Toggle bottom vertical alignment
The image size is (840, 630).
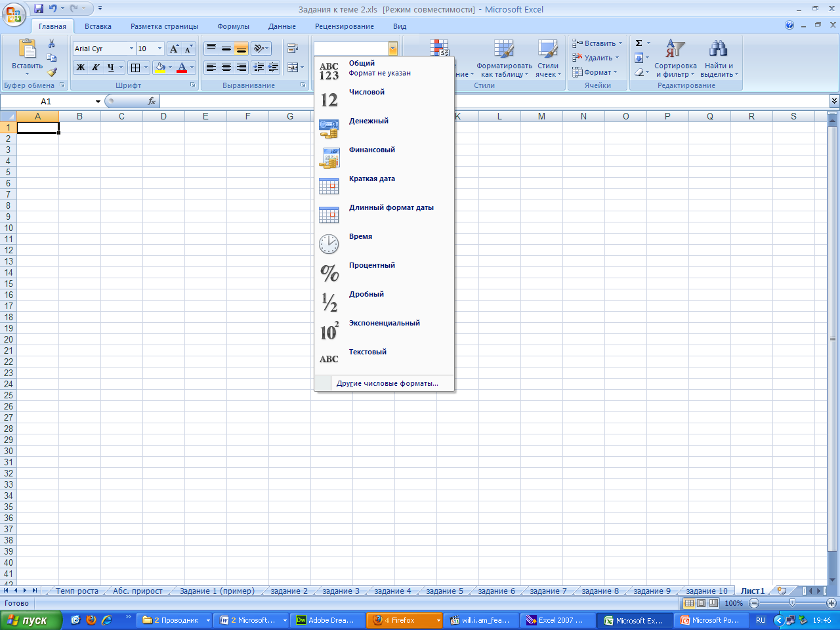point(241,49)
